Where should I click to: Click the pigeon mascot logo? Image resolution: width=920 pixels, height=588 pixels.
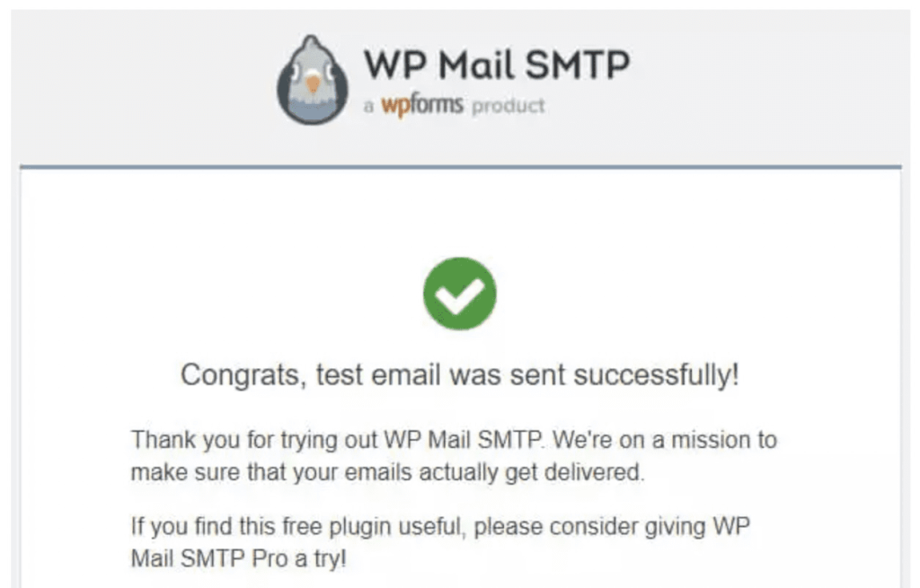[312, 80]
